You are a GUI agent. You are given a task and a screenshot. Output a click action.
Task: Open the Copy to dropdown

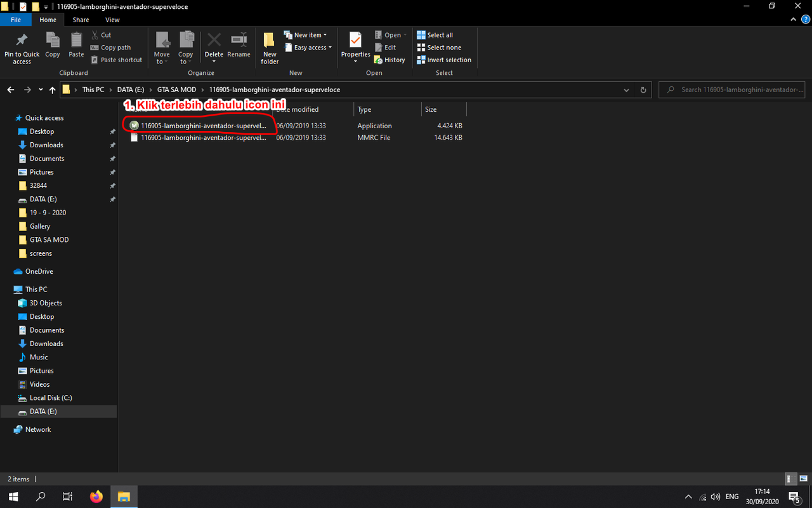point(185,48)
